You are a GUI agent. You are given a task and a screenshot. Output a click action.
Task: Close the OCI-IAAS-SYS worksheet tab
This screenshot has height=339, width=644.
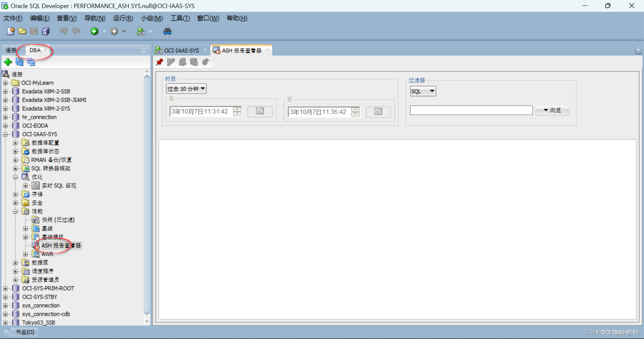(205, 50)
